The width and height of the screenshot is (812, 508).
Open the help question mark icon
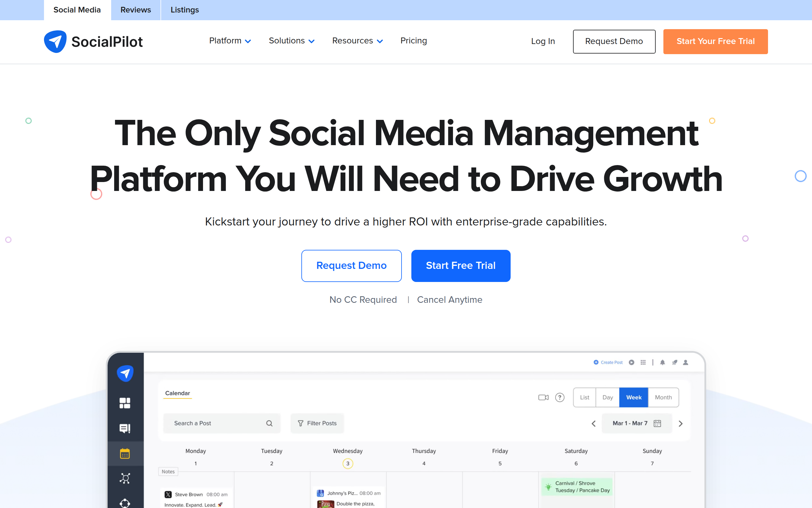[x=560, y=397]
